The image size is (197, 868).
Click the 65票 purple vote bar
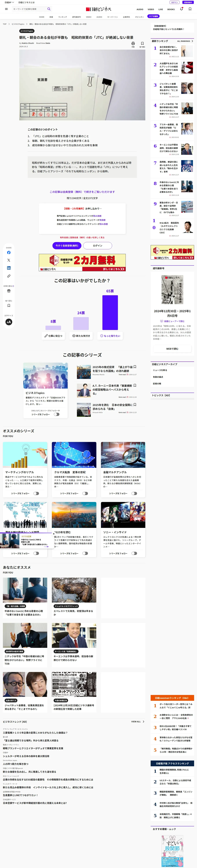pyautogui.click(x=110, y=312)
